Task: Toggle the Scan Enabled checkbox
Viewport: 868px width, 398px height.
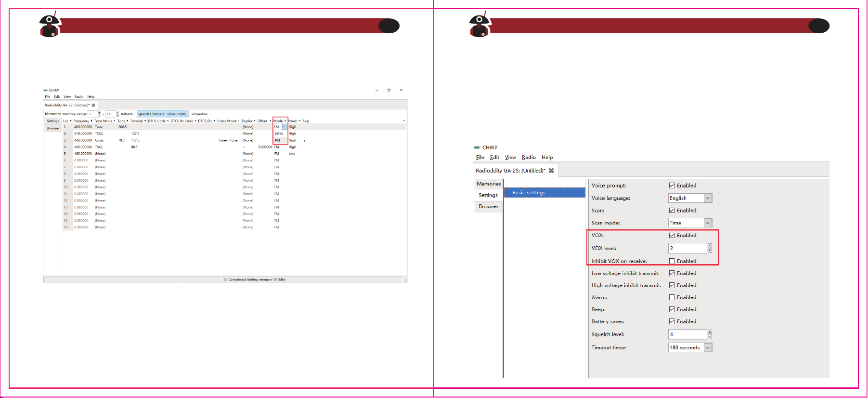Action: click(x=672, y=211)
